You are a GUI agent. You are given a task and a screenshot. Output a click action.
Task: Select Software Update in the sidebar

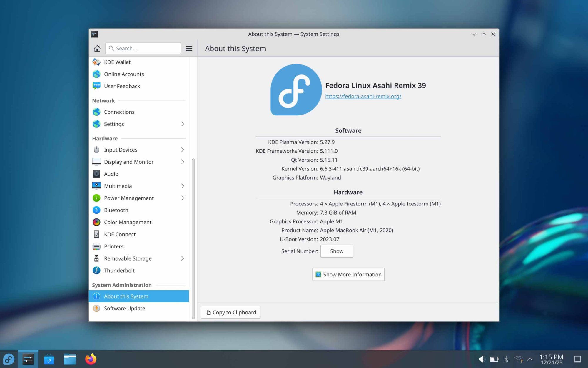point(124,308)
